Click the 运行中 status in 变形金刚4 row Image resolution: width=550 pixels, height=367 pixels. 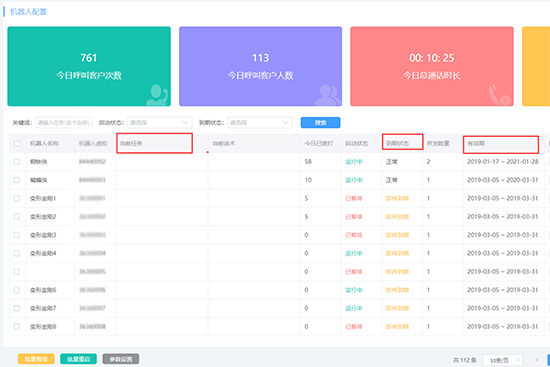[x=354, y=253]
